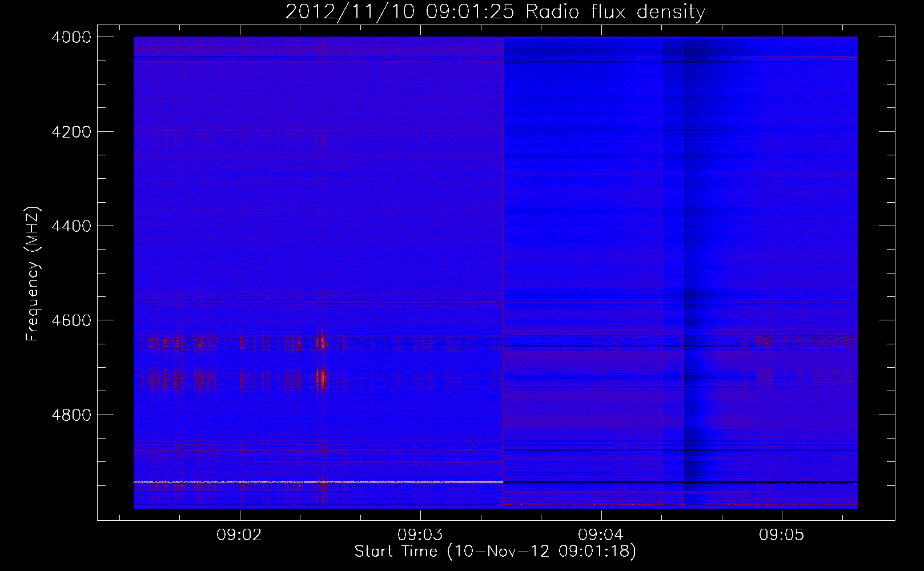Select the 4000 frequency axis label
924x571 pixels.
(71, 37)
